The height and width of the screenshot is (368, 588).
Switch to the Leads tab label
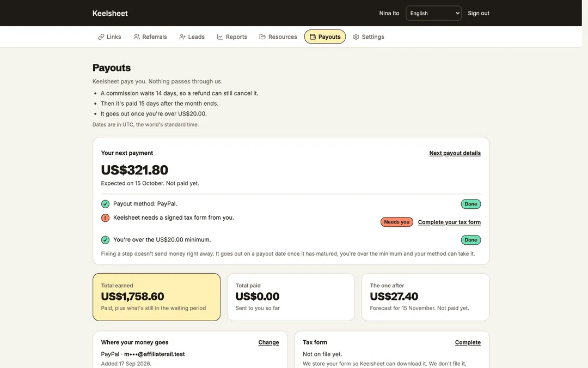click(x=197, y=37)
